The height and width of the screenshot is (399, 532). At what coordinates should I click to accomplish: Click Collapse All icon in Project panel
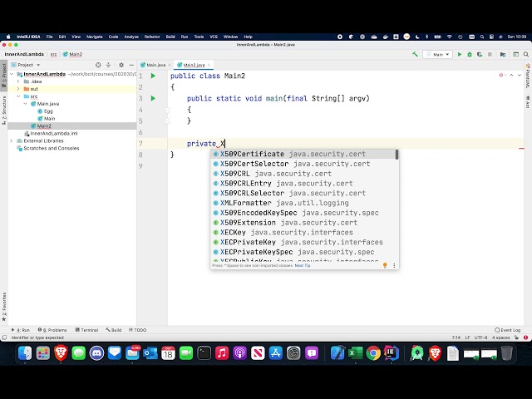click(x=108, y=65)
